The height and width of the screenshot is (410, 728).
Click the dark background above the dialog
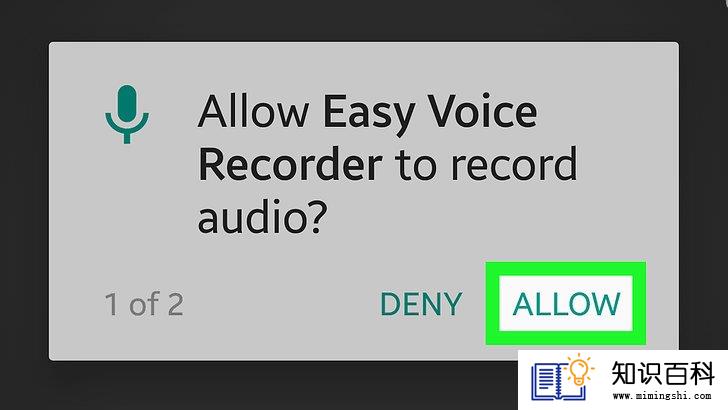tap(364, 20)
